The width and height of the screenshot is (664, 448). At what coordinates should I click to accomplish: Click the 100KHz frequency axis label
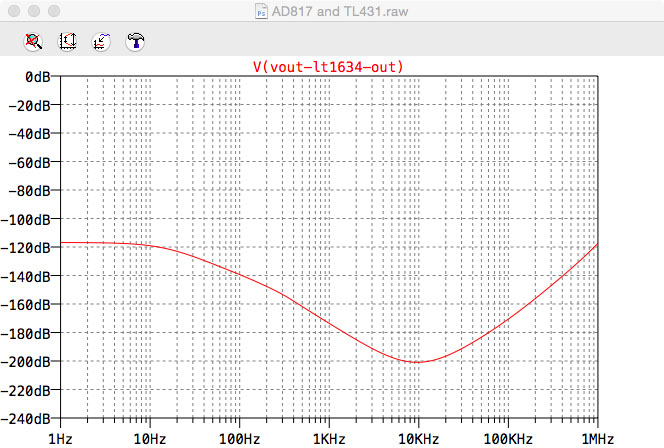point(508,439)
